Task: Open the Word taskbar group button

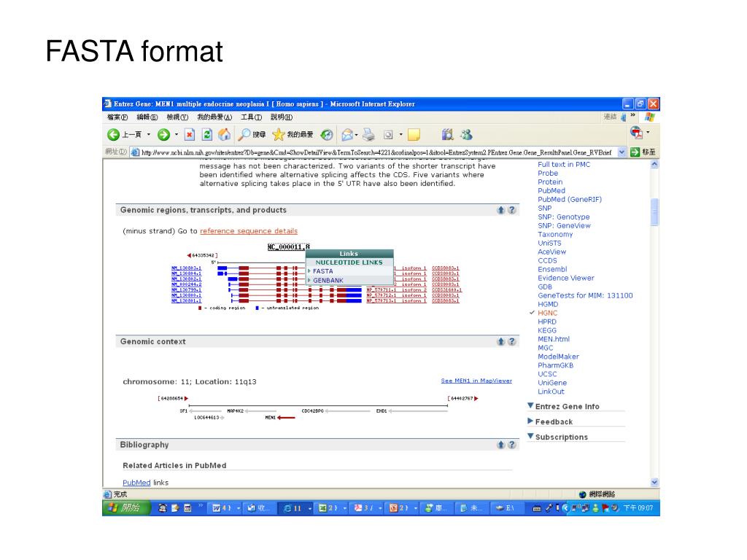Action: [x=226, y=508]
